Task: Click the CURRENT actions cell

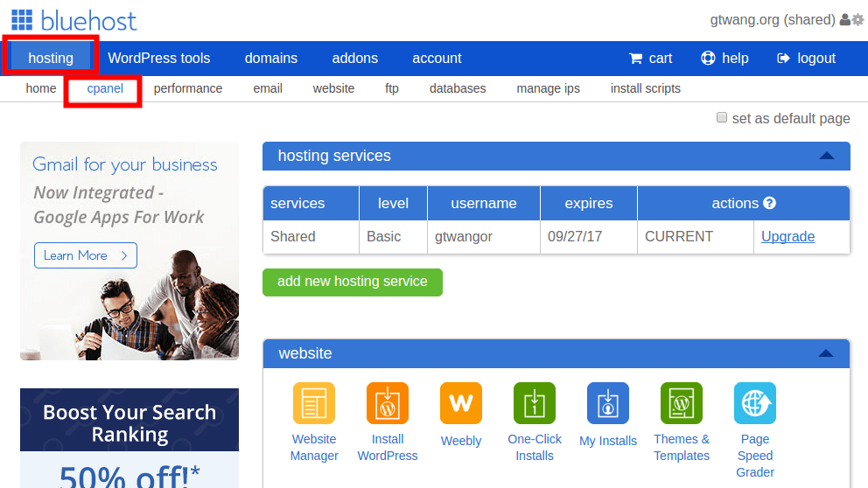Action: coord(696,237)
